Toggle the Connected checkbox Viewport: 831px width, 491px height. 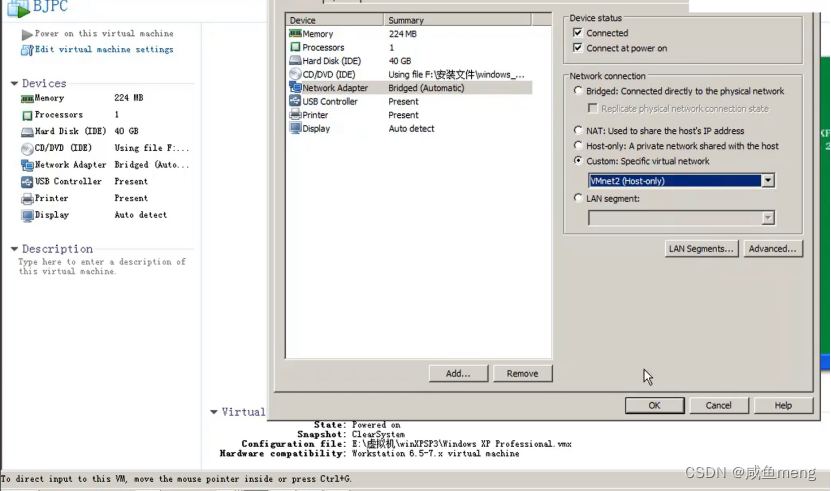578,33
